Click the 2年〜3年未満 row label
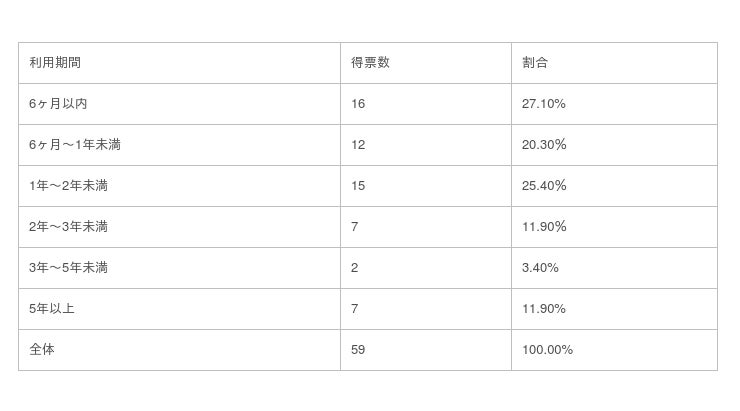740x411 pixels. [68, 227]
